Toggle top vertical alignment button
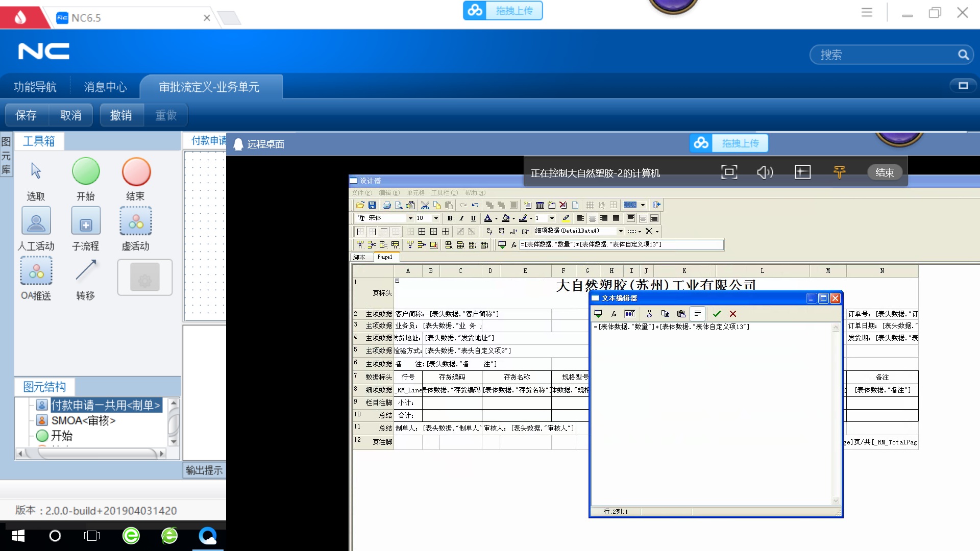 coord(631,218)
